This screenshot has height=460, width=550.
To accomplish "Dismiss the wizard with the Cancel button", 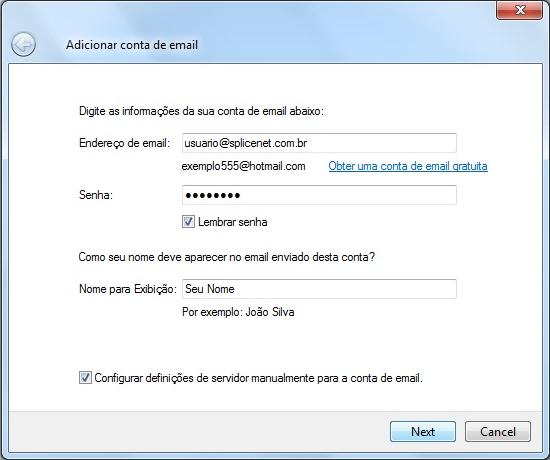I will 498,432.
